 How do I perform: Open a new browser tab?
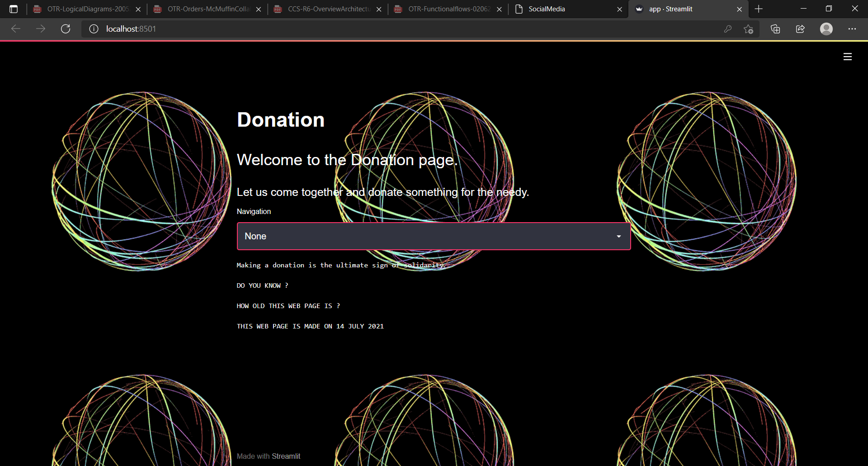759,9
